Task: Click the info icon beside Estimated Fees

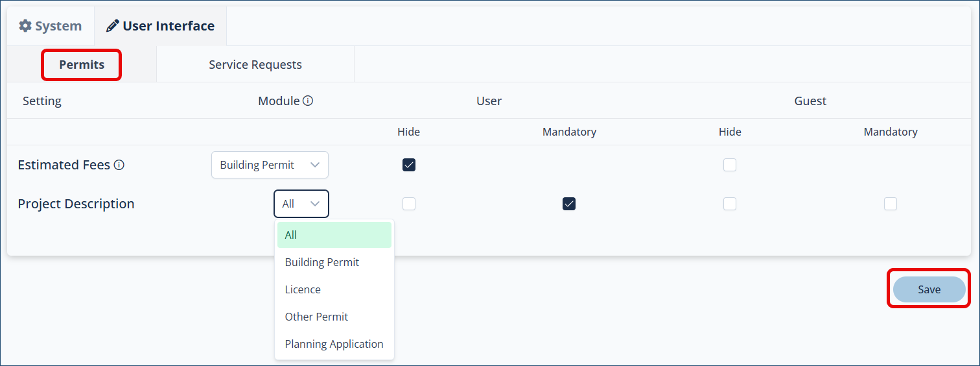Action: (x=119, y=165)
